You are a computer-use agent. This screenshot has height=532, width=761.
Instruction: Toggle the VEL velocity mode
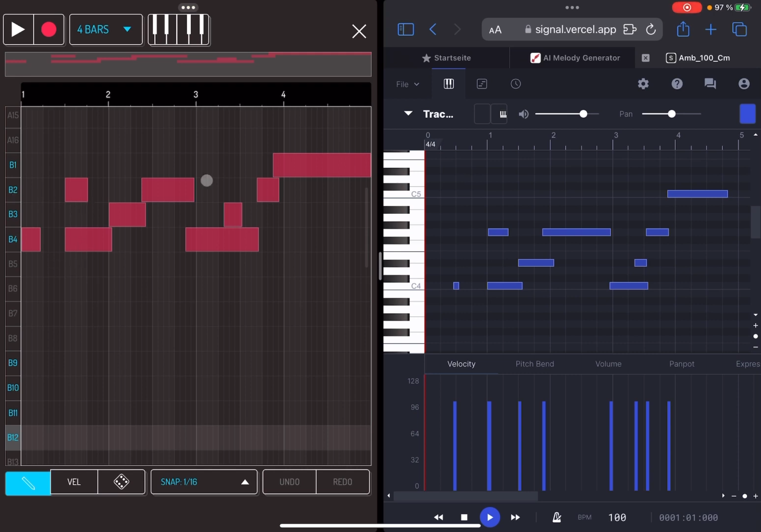(74, 482)
